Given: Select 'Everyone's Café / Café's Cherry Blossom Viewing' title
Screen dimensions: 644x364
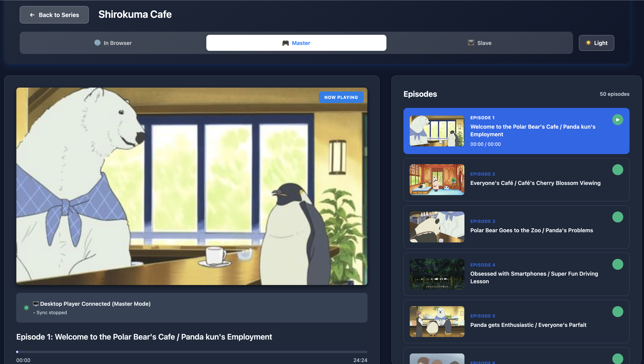Looking at the screenshot, I should (x=535, y=183).
